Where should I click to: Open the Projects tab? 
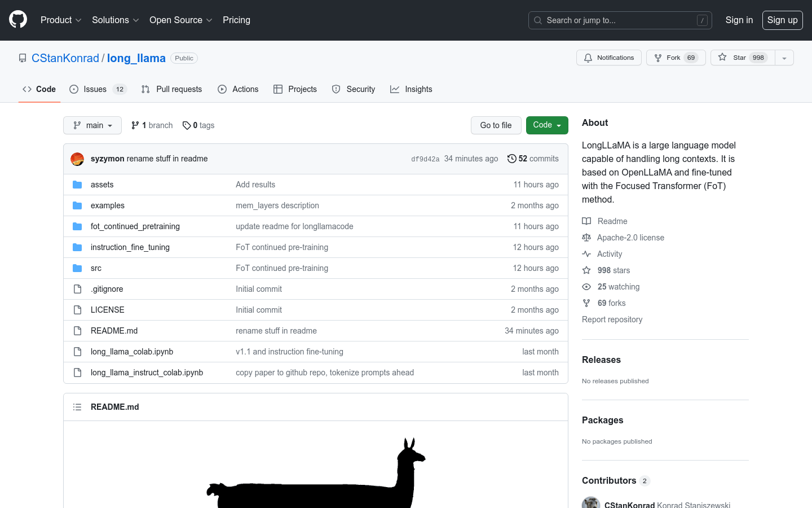295,89
